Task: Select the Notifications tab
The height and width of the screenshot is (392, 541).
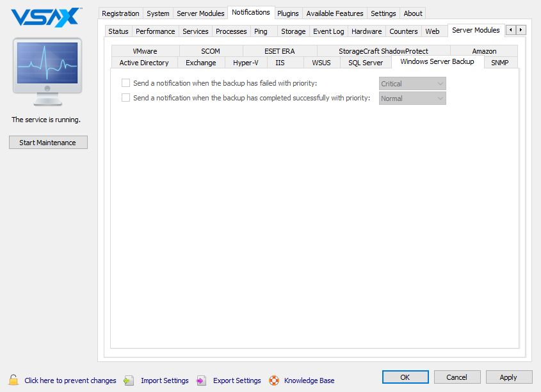Action: 251,12
